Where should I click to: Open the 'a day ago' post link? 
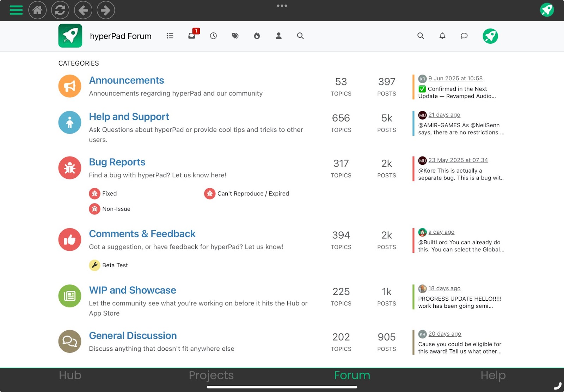(441, 232)
